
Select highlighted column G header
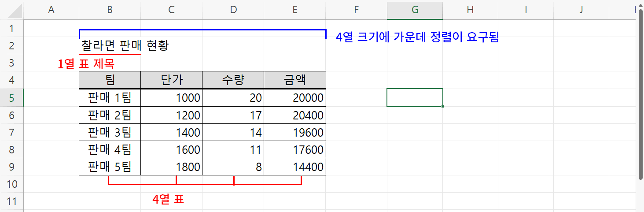[x=415, y=10]
